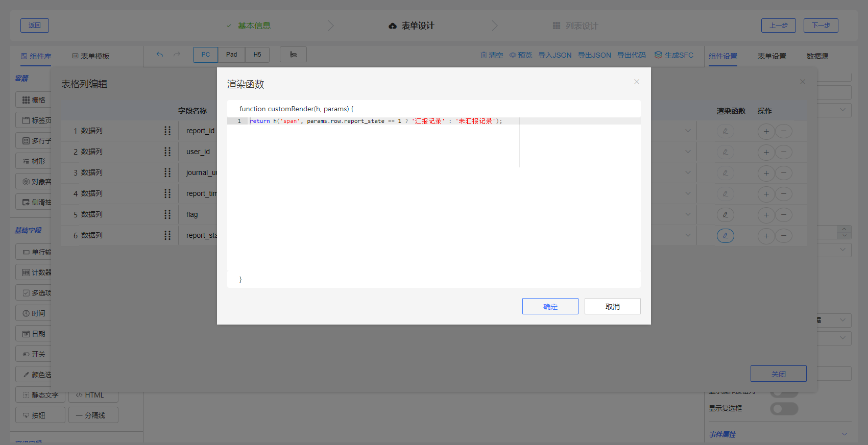This screenshot has width=868, height=445.
Task: Remove row 1 column with minus button
Action: (x=784, y=131)
